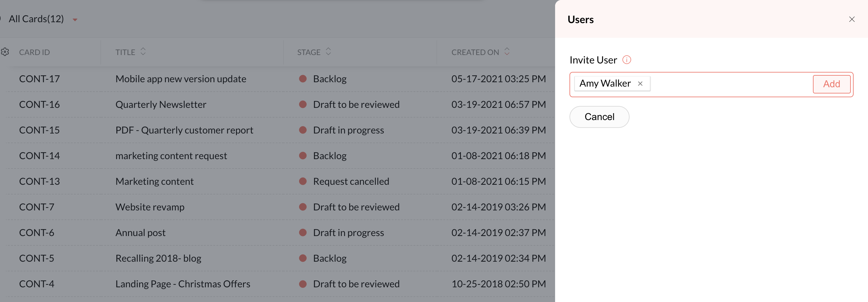868x302 pixels.
Task: Click the red stage dot for CONT-14
Action: [x=303, y=156]
